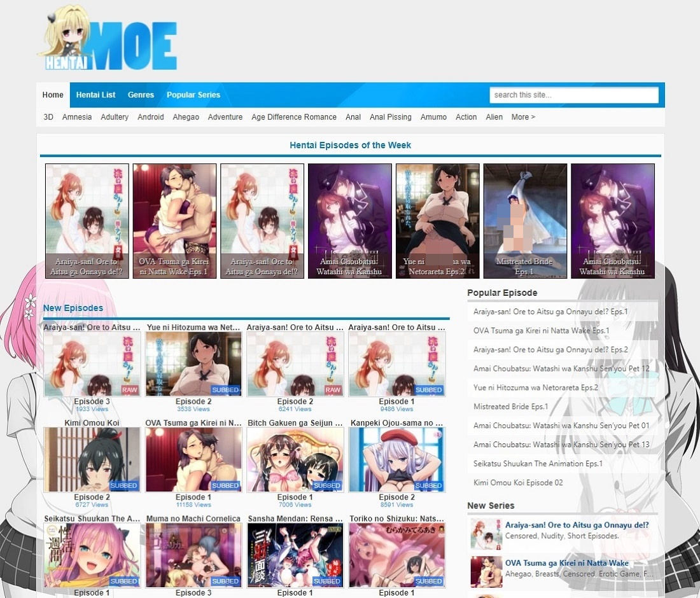Open 'Amai Choubatsu' Pet 12 popular entry
The height and width of the screenshot is (598, 700).
click(561, 369)
